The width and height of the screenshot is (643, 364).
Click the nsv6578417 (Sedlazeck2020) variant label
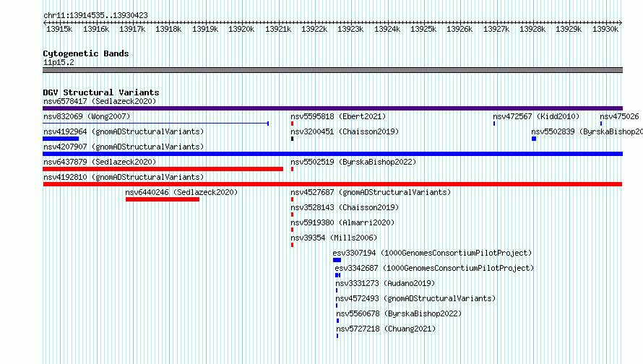(x=100, y=101)
